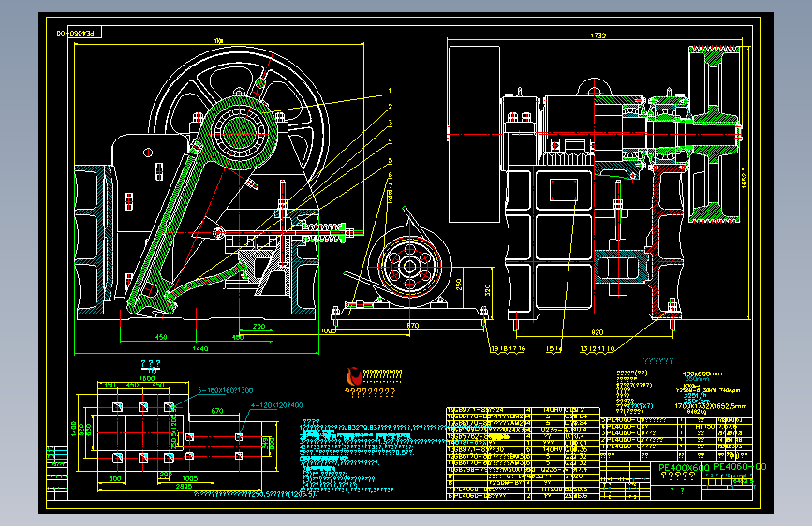Select the 1652.5 vertical height dimension
812x526 pixels.
pyautogui.click(x=745, y=177)
